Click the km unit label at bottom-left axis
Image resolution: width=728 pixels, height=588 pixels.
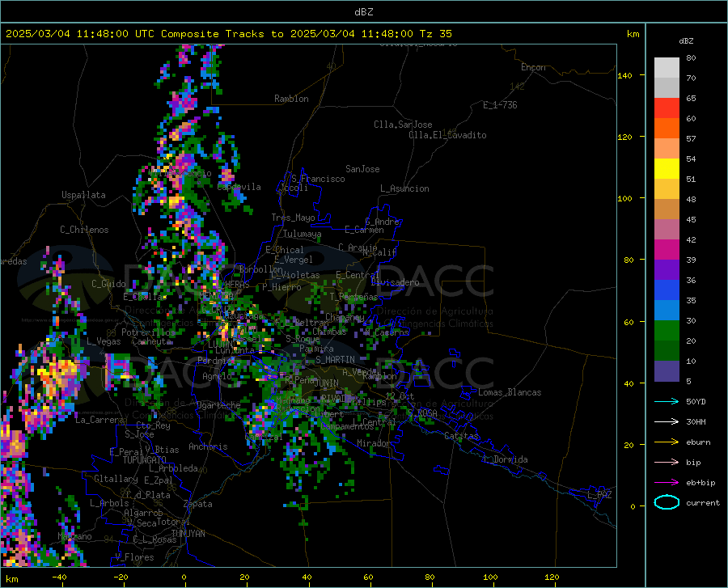(12, 579)
